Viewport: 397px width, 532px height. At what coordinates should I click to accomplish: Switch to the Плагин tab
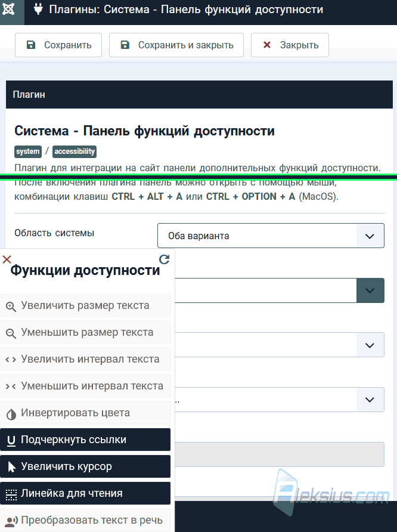tap(29, 94)
